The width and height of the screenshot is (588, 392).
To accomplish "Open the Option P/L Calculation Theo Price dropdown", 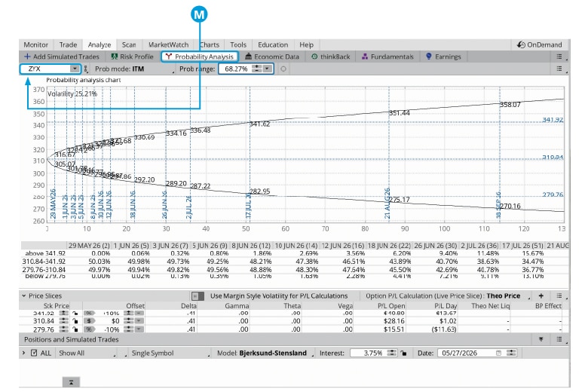I will (448, 296).
